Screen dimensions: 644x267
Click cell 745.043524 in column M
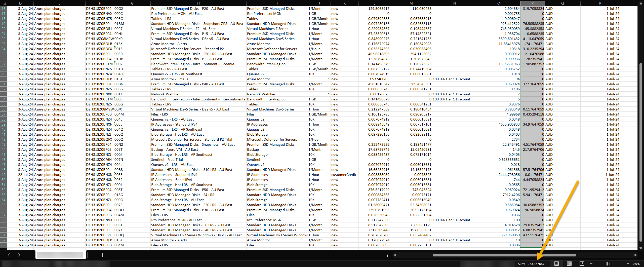(x=411, y=190)
